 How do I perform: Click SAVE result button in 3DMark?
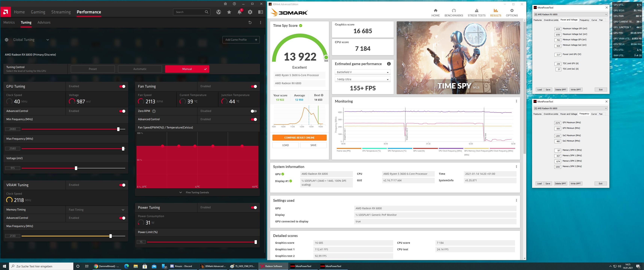(x=313, y=145)
